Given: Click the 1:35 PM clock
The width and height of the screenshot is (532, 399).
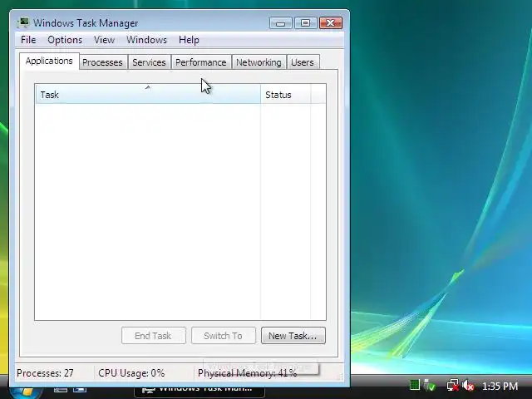Looking at the screenshot, I should [x=500, y=386].
